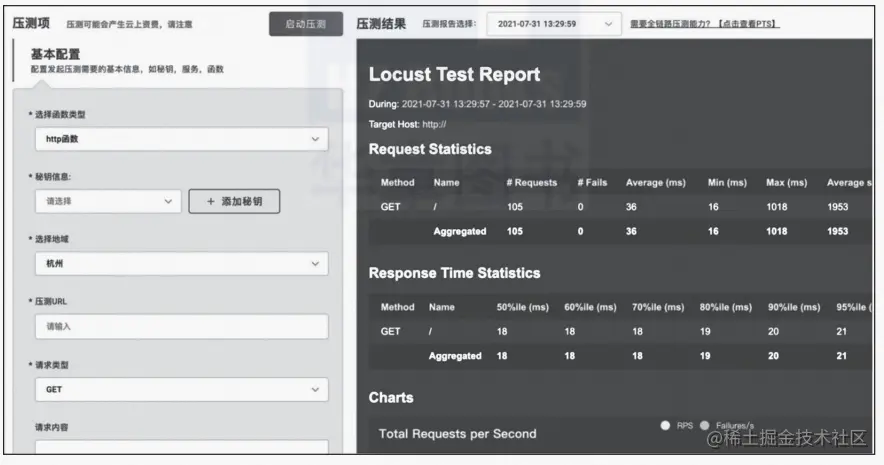Open the 请求类型 dropdown showing GET
The width and height of the screenshot is (884, 465).
pyautogui.click(x=182, y=389)
